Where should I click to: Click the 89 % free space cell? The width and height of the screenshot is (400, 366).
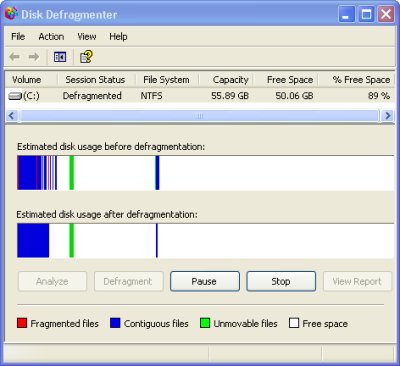click(379, 96)
